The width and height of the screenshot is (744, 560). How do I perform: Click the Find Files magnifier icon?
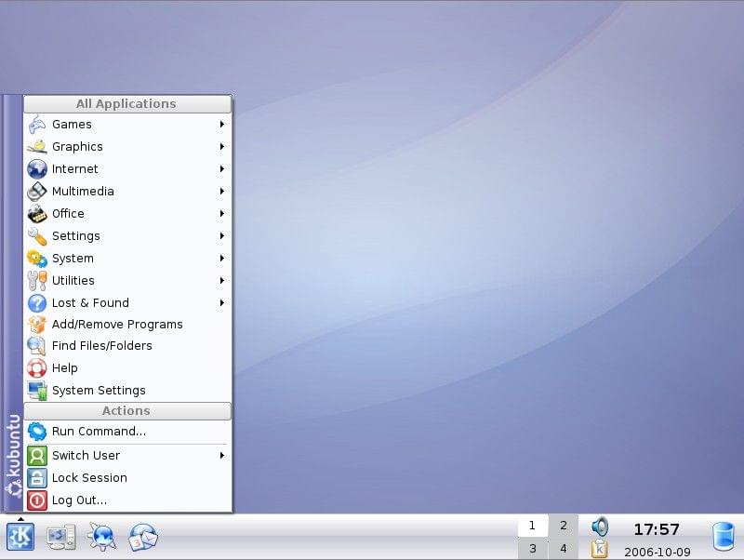click(x=37, y=346)
